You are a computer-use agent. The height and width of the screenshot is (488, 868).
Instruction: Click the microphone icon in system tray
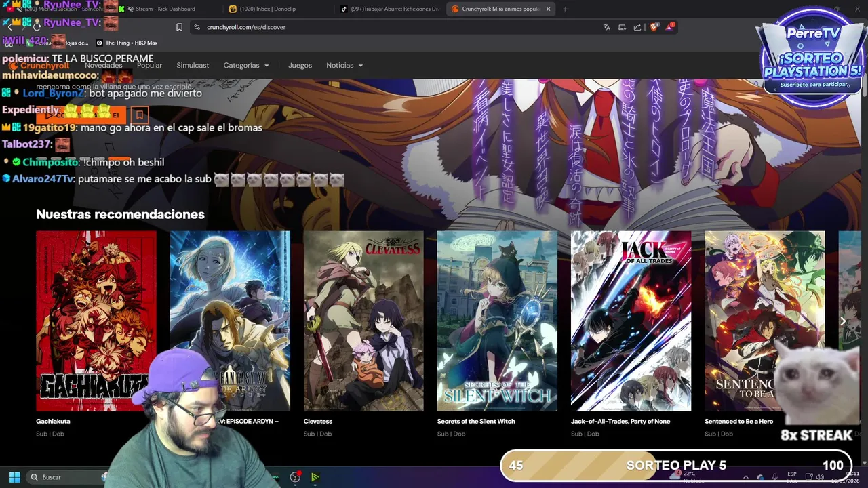coord(775,477)
